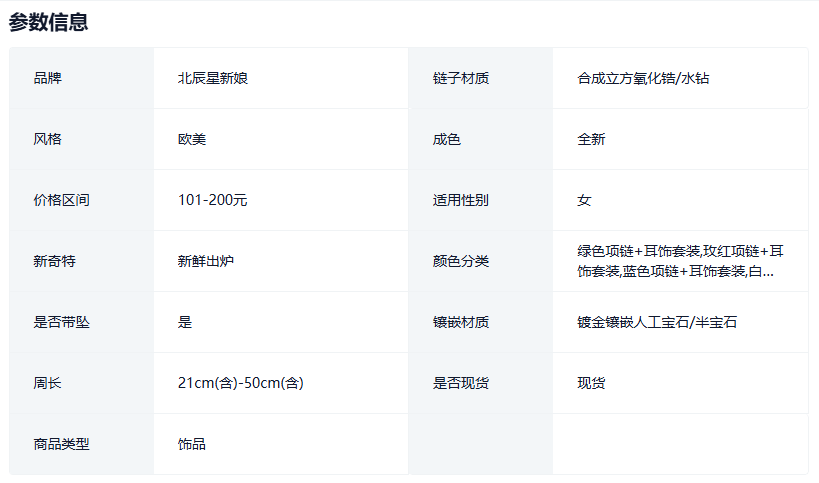The height and width of the screenshot is (483, 819).
Task: Click the 参数信息 section heading
Action: (x=49, y=22)
